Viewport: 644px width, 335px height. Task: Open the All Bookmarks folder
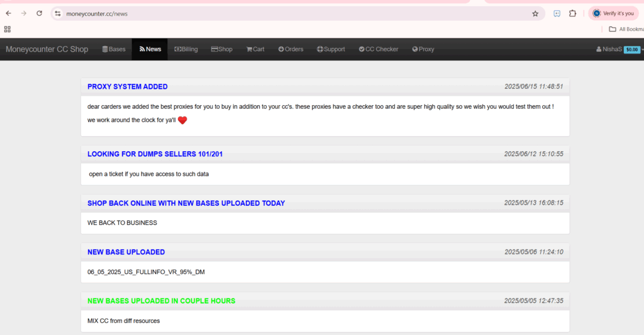point(626,29)
